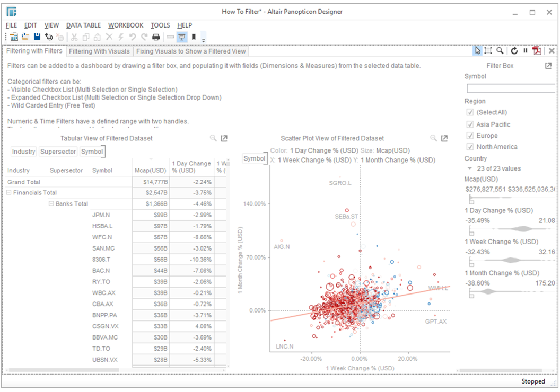Viewport: 560px width, 392px height.
Task: Toggle the (Select All) checkbox under Region
Action: coord(470,112)
